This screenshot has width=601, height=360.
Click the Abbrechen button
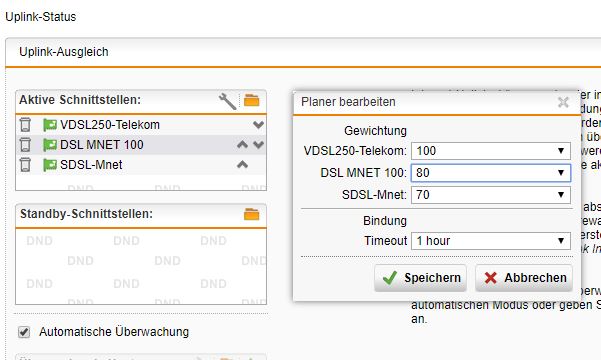[x=524, y=278]
